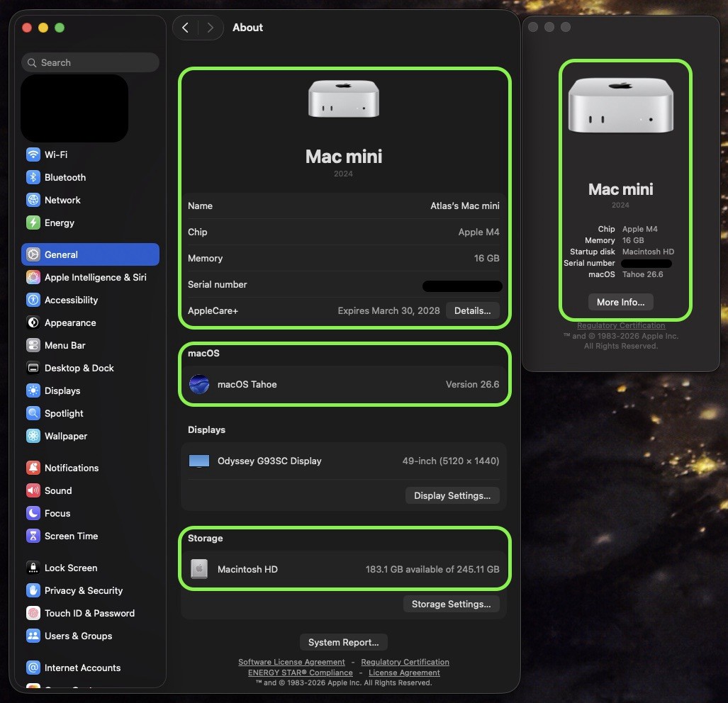Select the Wallpaper flower icon

click(33, 436)
